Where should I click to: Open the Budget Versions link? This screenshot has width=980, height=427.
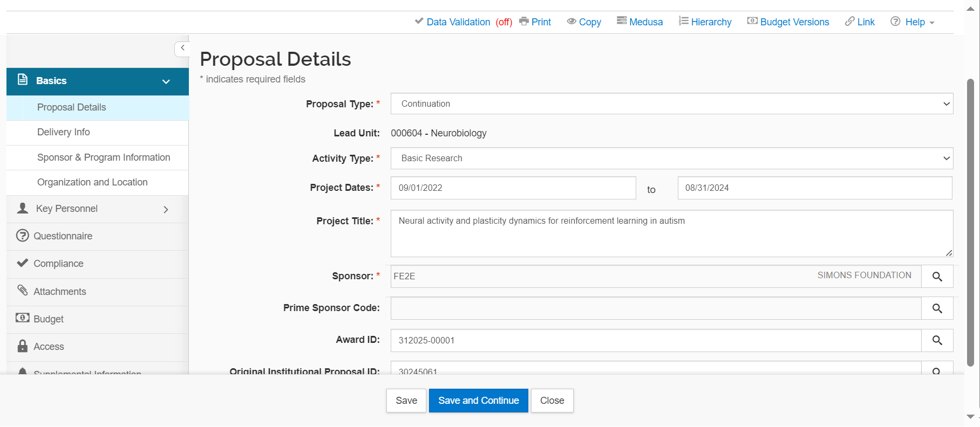pyautogui.click(x=794, y=22)
